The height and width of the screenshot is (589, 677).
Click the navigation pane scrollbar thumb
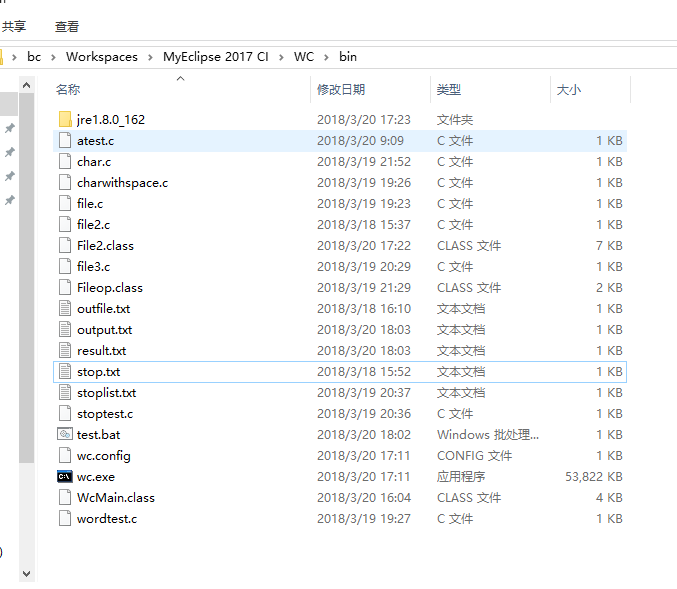[x=26, y=278]
